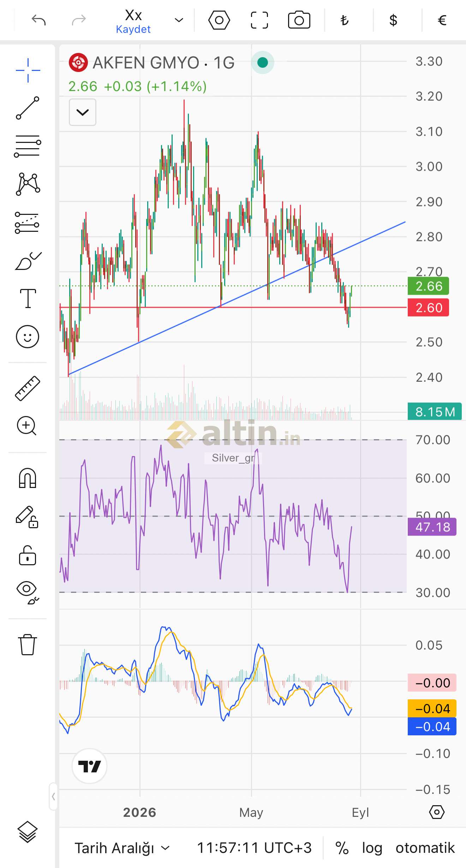The height and width of the screenshot is (868, 466).
Task: Click the Kaydet save link
Action: click(133, 29)
